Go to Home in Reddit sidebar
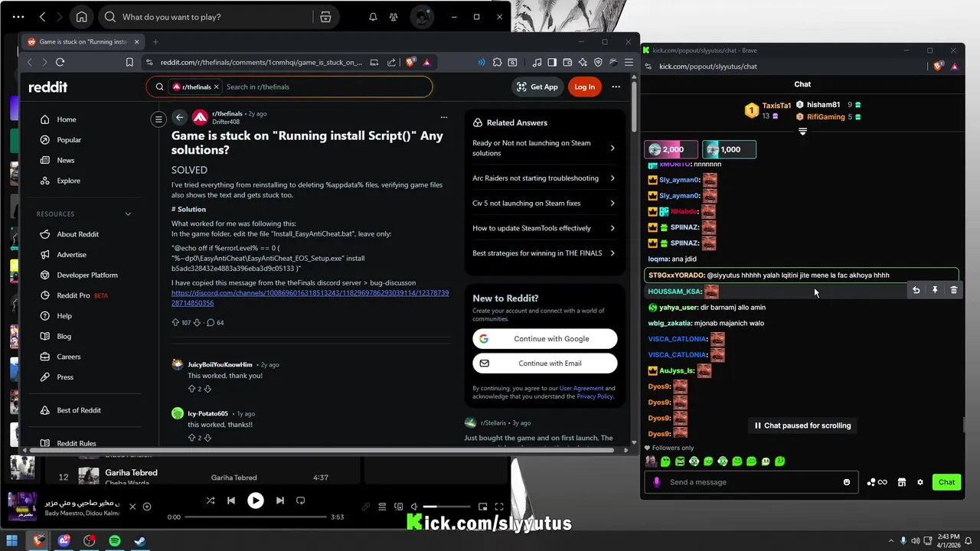The height and width of the screenshot is (551, 980). [x=67, y=119]
